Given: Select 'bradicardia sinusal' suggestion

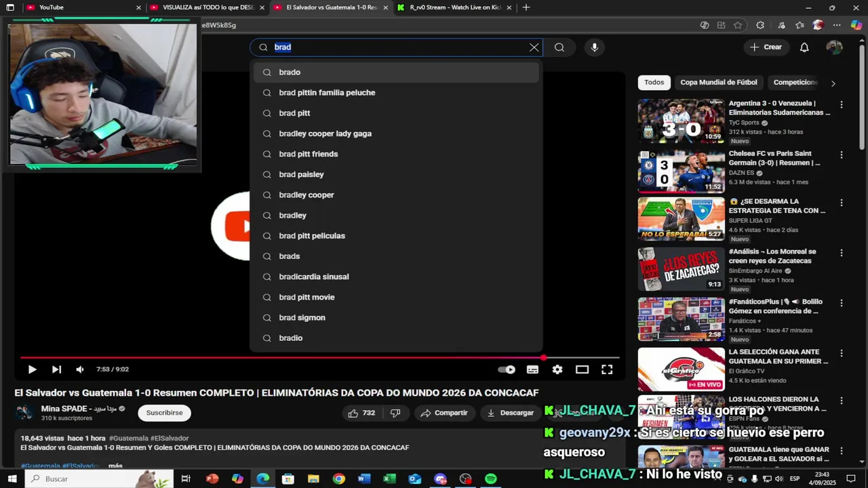Looking at the screenshot, I should pyautogui.click(x=396, y=277).
